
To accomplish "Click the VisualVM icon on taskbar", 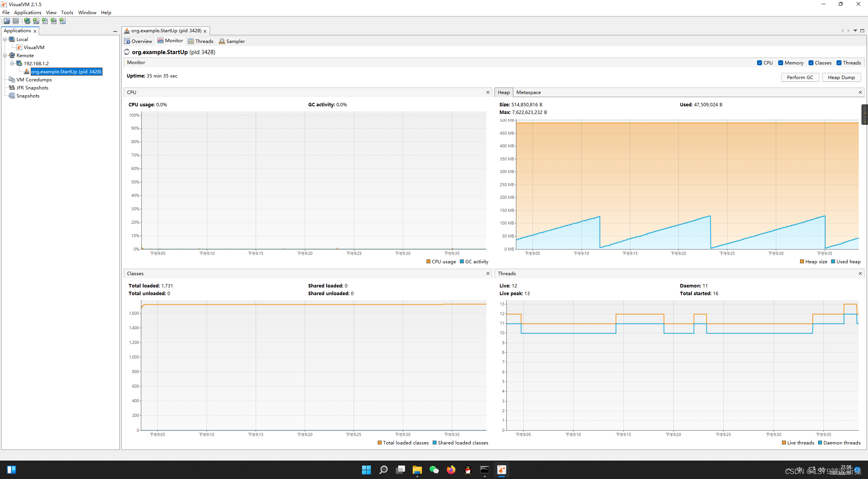I will click(x=502, y=470).
